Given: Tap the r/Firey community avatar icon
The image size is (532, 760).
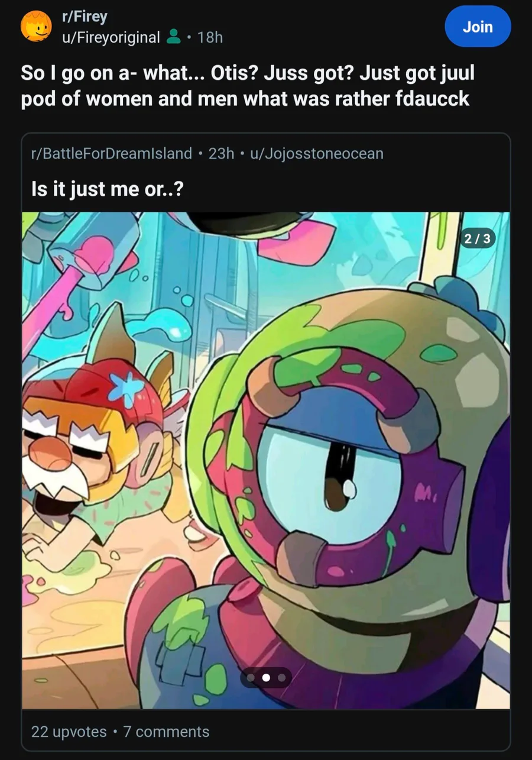Looking at the screenshot, I should tap(37, 27).
